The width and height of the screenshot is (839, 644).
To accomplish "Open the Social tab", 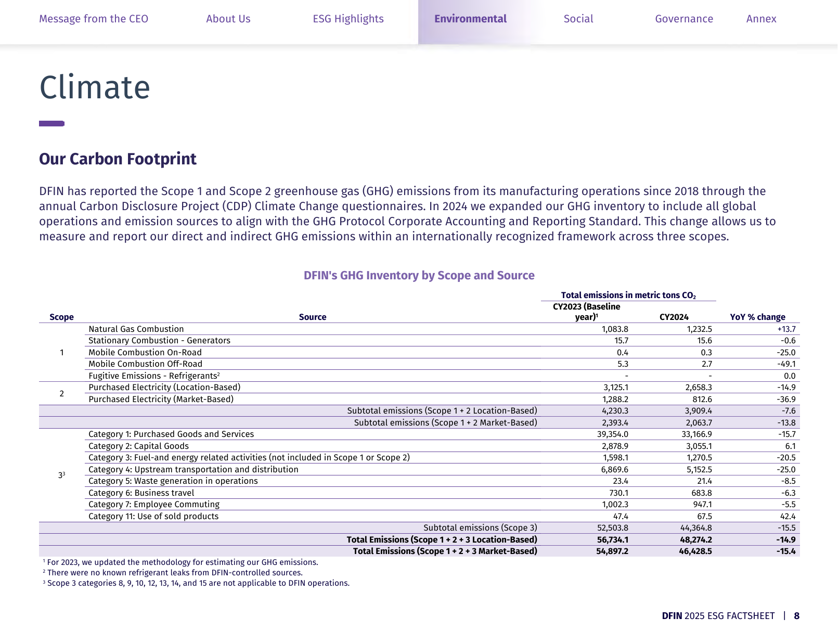I will point(578,19).
